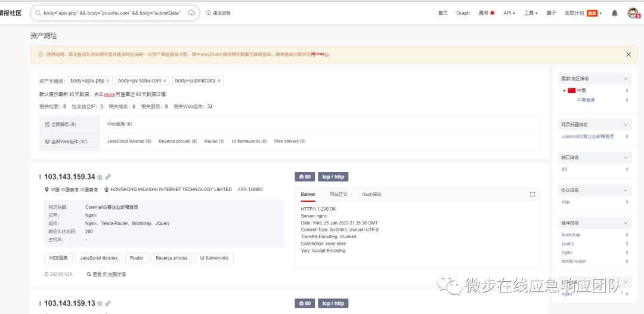The image size is (644, 314).
Task: Follow the 用户中心 link in the notice
Action: pos(320,54)
